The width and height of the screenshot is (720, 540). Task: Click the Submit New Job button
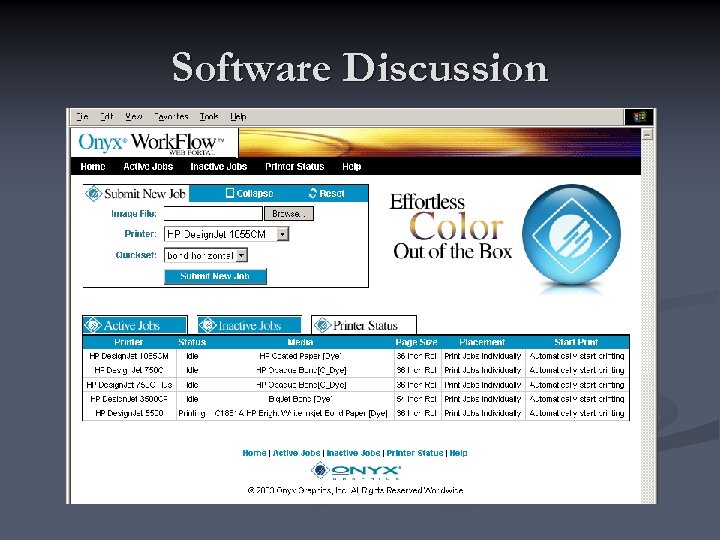point(215,276)
